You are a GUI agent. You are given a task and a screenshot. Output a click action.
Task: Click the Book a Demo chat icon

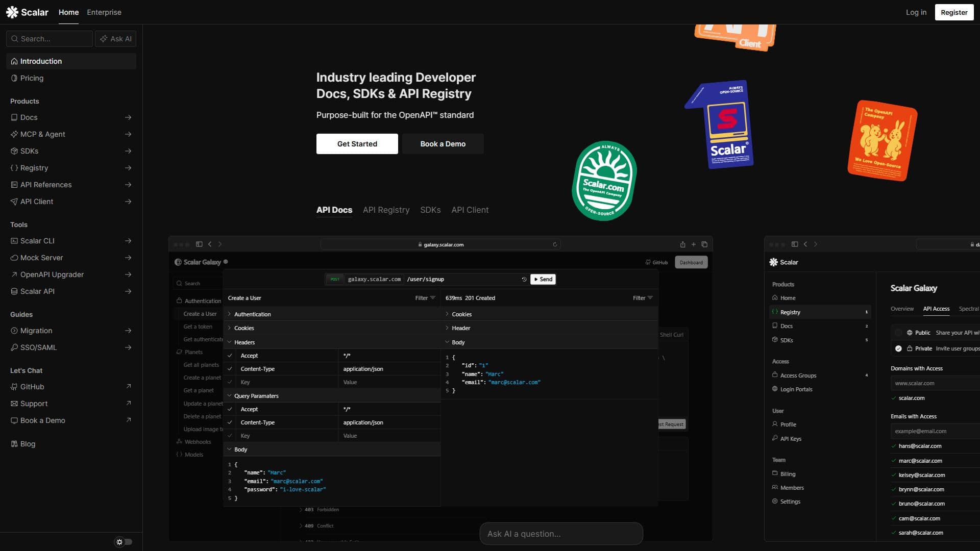(x=14, y=420)
